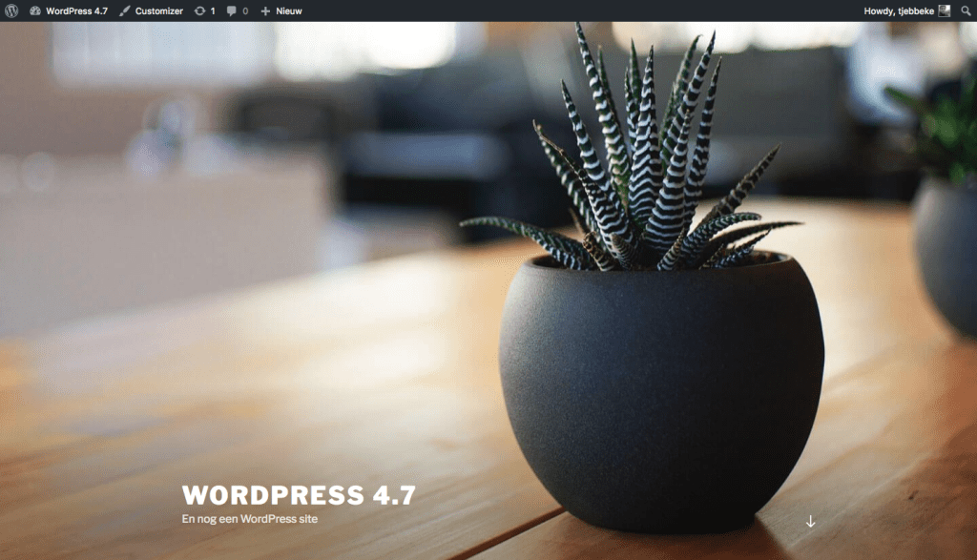Open the admin bar search icon
Viewport: 977px width, 560px height.
coord(966,10)
